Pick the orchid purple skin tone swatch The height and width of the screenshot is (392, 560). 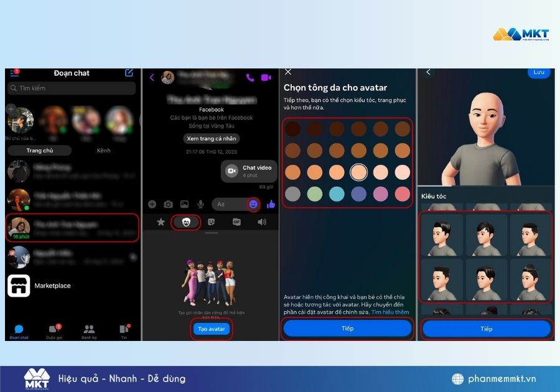click(381, 194)
